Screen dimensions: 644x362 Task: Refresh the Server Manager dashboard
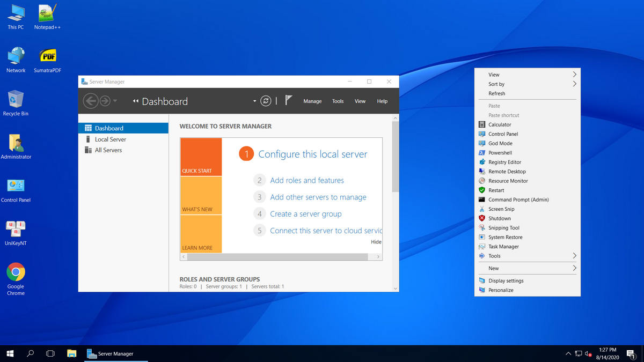click(x=266, y=101)
